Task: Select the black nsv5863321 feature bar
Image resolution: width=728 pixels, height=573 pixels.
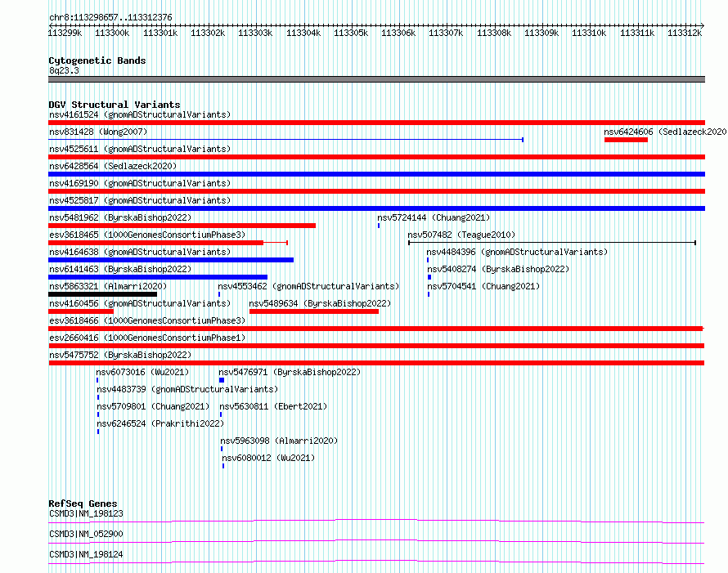Action: click(x=102, y=294)
